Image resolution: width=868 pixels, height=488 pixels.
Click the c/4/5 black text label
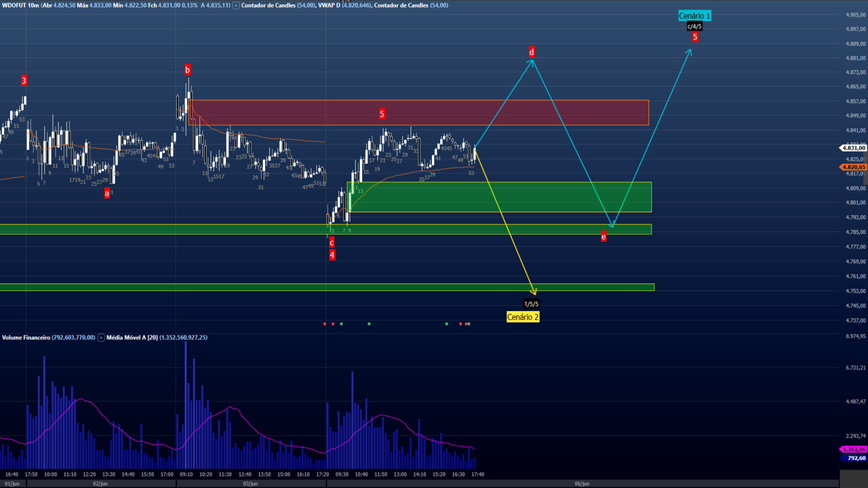694,26
